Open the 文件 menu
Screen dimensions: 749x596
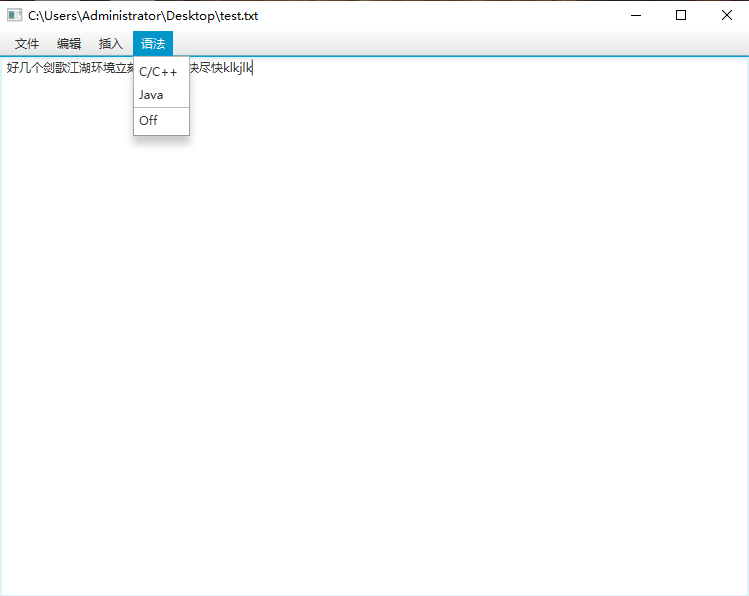[27, 44]
